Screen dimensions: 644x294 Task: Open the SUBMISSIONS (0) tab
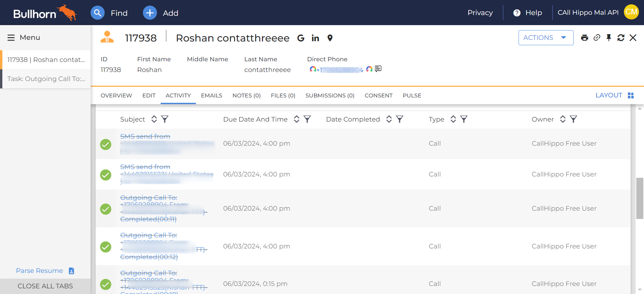coord(330,95)
